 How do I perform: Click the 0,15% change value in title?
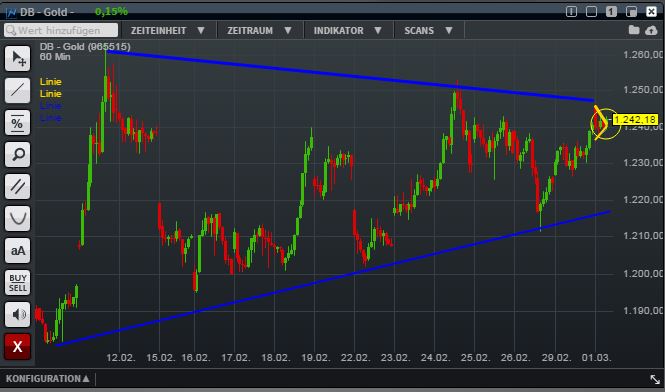point(111,11)
